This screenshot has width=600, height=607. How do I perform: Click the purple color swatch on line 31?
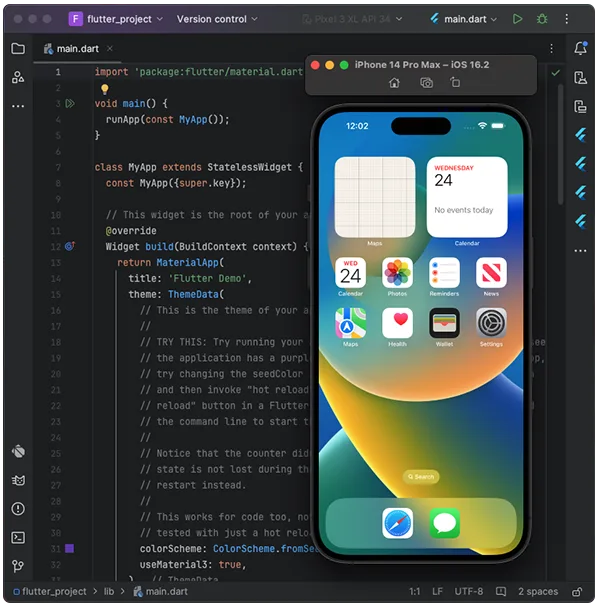point(69,548)
